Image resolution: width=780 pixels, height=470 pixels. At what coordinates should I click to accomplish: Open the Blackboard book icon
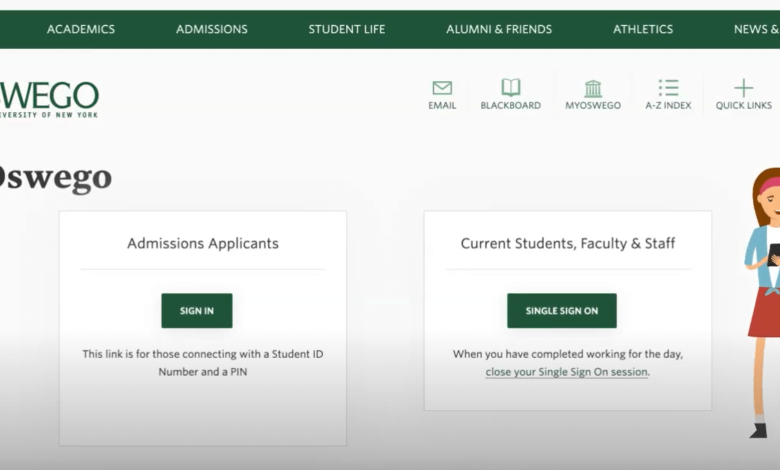510,88
